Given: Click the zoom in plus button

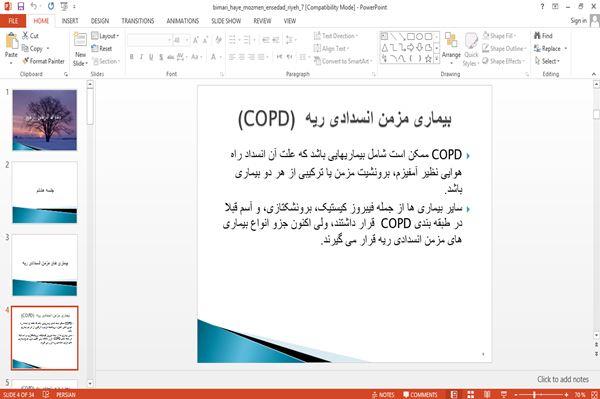Looking at the screenshot, I should [x=566, y=394].
